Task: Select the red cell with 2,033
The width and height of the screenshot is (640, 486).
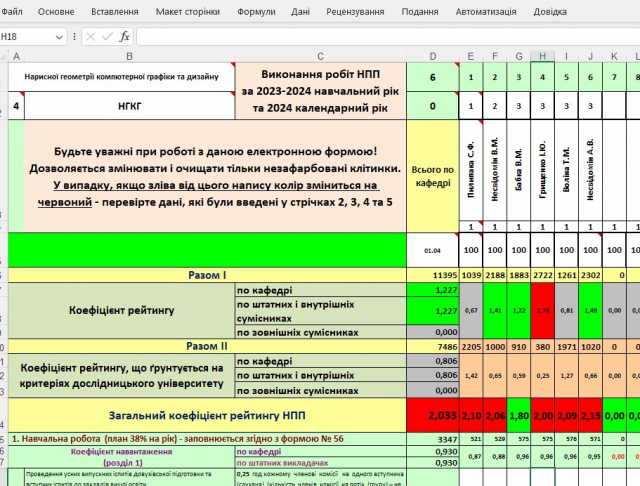Action: click(x=433, y=415)
